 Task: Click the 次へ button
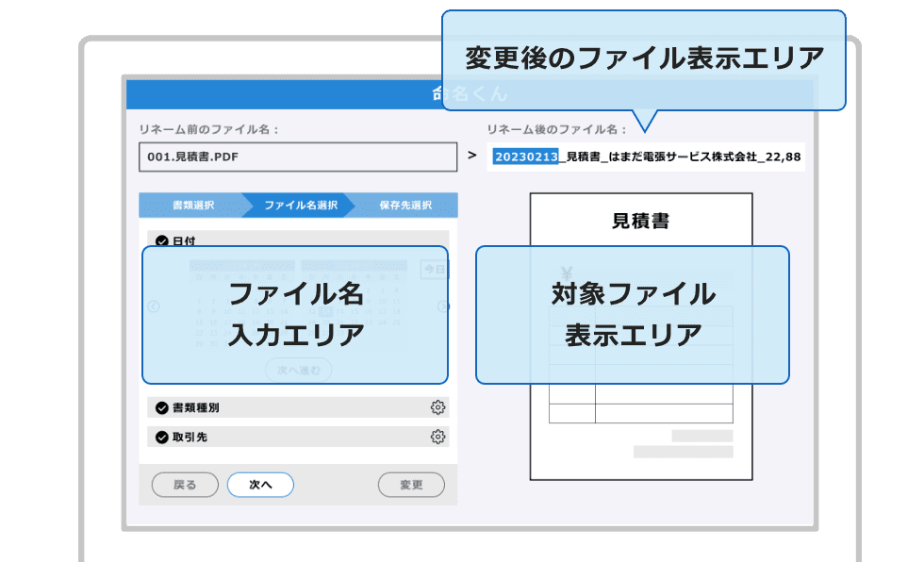tap(260, 485)
